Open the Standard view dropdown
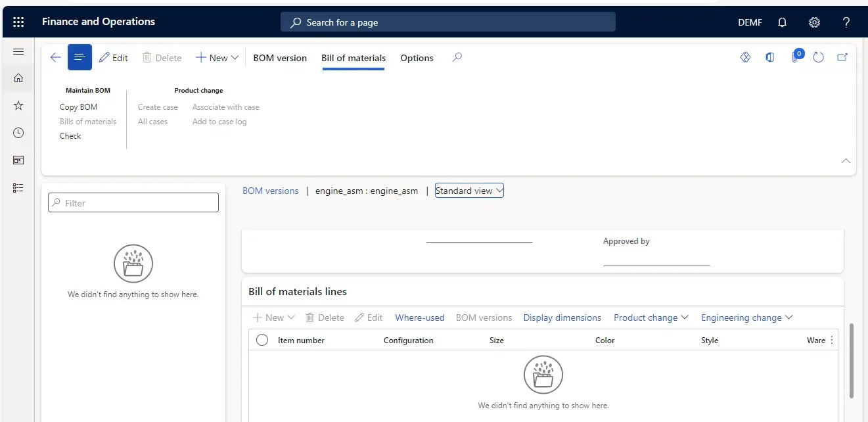 pos(469,190)
